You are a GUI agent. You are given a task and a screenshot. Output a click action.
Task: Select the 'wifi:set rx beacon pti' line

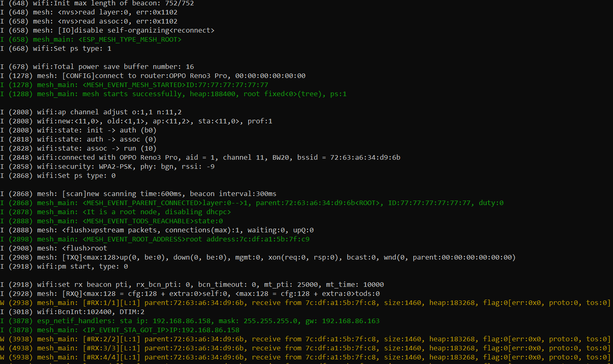pyautogui.click(x=192, y=285)
